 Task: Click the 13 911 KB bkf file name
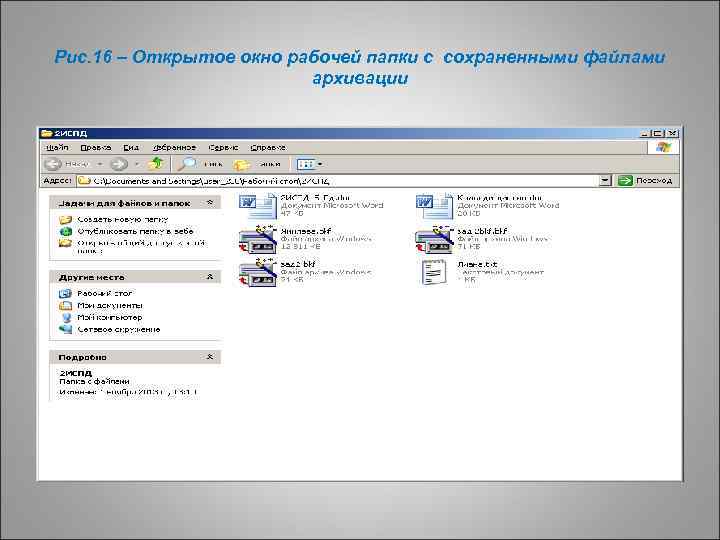pyautogui.click(x=306, y=231)
